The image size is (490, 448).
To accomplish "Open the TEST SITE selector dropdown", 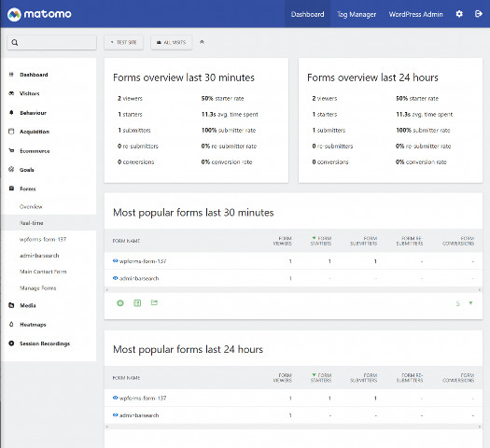I will [x=124, y=42].
